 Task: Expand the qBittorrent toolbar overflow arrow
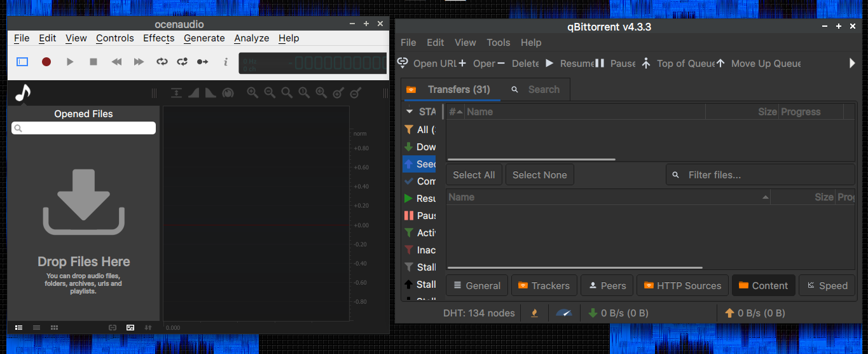tap(853, 63)
